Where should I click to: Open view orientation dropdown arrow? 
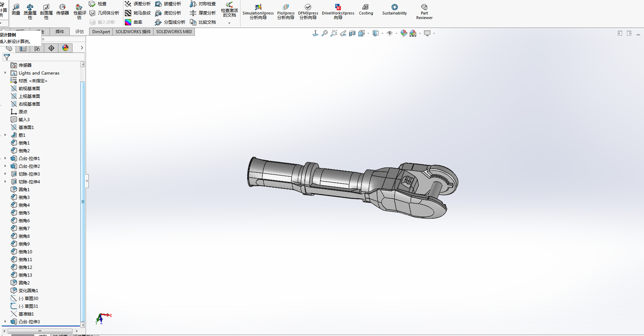coord(368,34)
